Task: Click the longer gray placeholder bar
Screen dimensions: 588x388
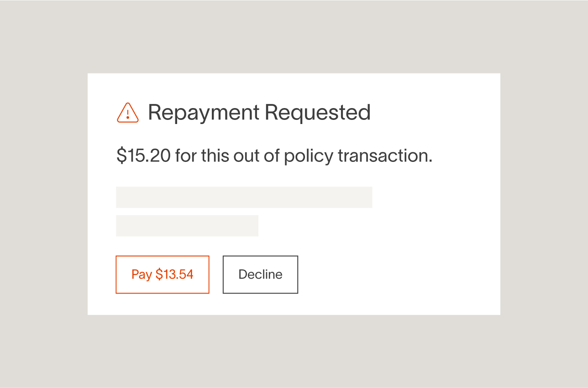Action: tap(244, 197)
